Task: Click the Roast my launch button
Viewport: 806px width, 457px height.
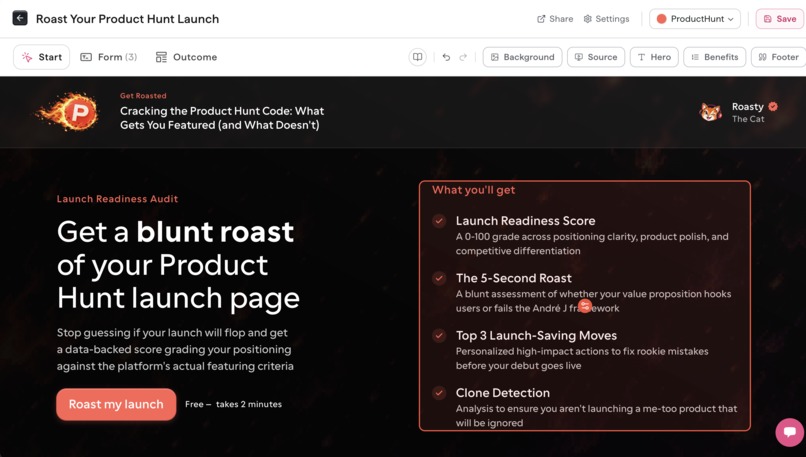Action: click(116, 404)
